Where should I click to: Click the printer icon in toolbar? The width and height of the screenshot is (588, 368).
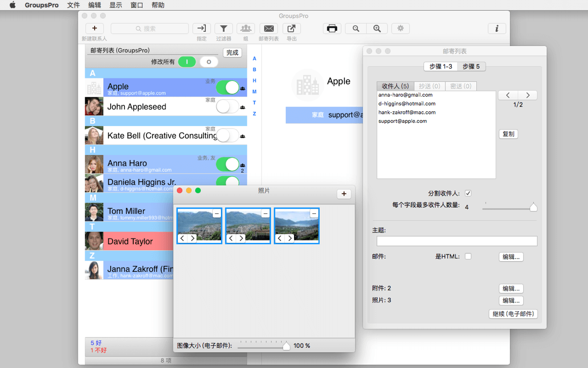coord(332,28)
